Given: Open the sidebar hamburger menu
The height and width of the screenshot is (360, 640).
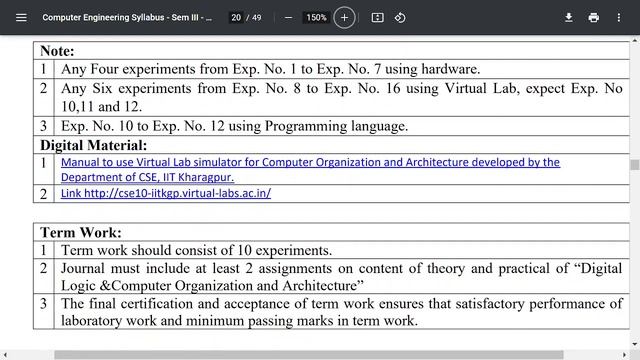Looking at the screenshot, I should pos(21,18).
